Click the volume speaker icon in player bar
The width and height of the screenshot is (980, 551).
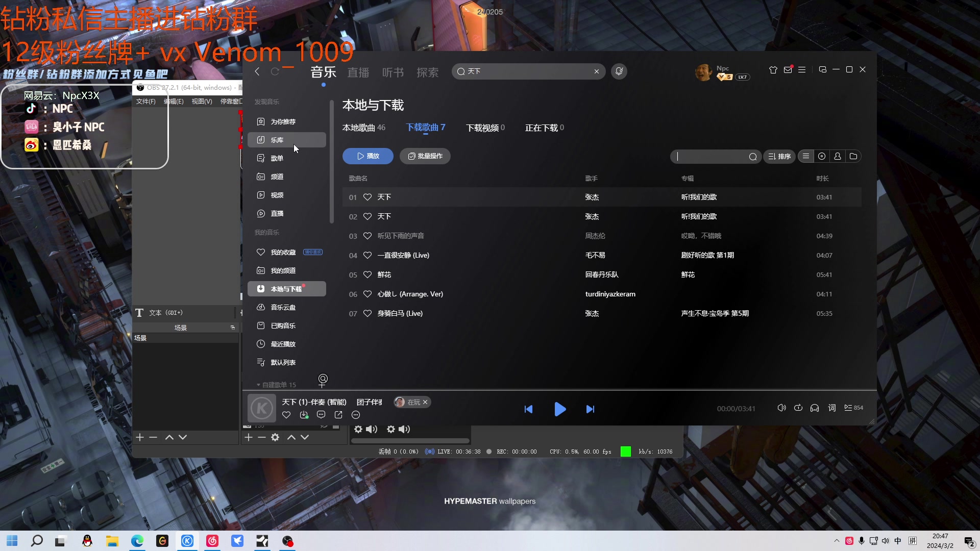(x=781, y=408)
